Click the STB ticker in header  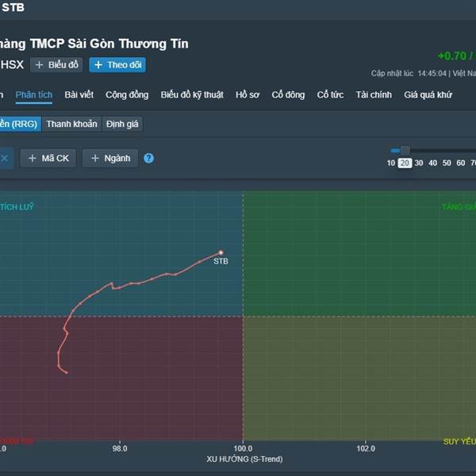tap(13, 7)
